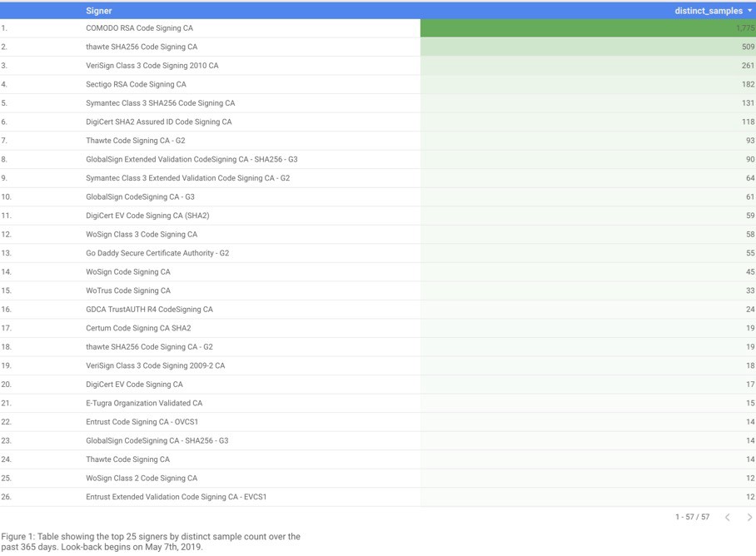This screenshot has height=556, width=756.
Task: Select the COMODO RSA Code Signing CA row
Action: [139, 28]
